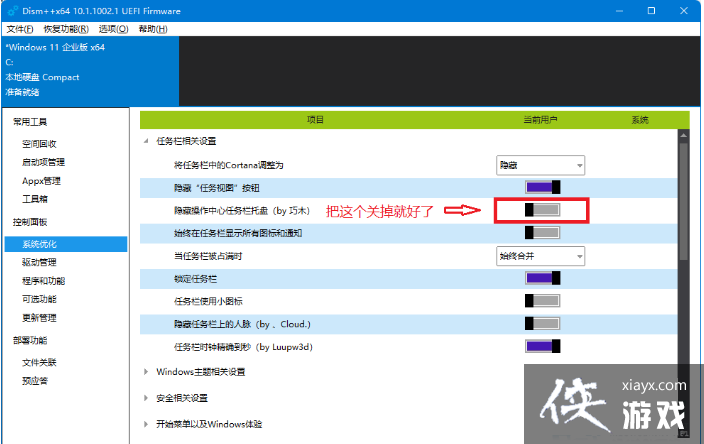Viewport: 704px width, 444px height.
Task: Maximize the Dism++ window
Action: (651, 11)
